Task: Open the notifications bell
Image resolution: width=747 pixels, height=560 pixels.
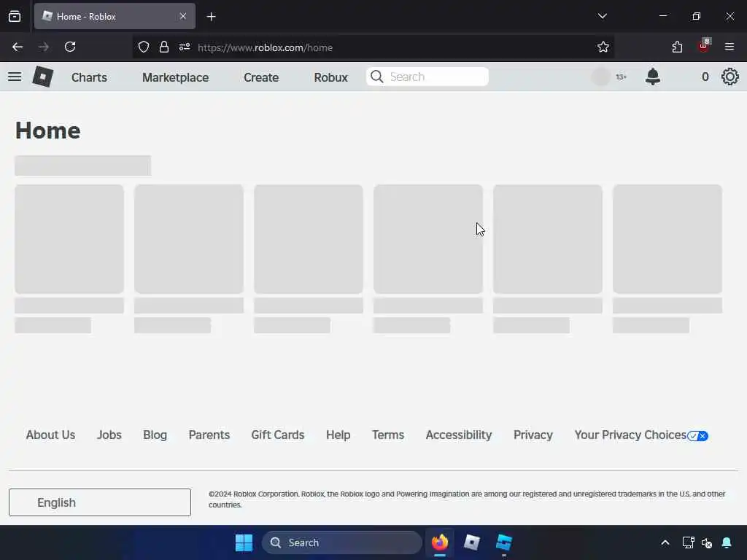Action: [653, 77]
